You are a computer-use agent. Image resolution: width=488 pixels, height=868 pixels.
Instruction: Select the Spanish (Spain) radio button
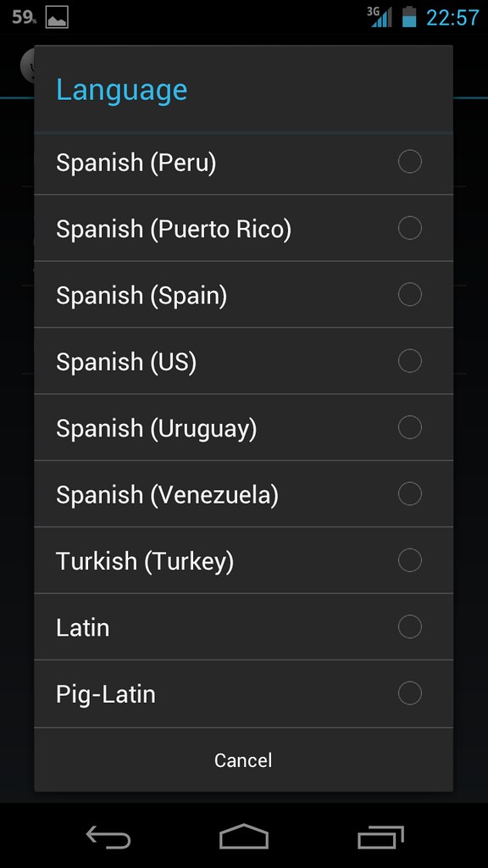pos(410,294)
